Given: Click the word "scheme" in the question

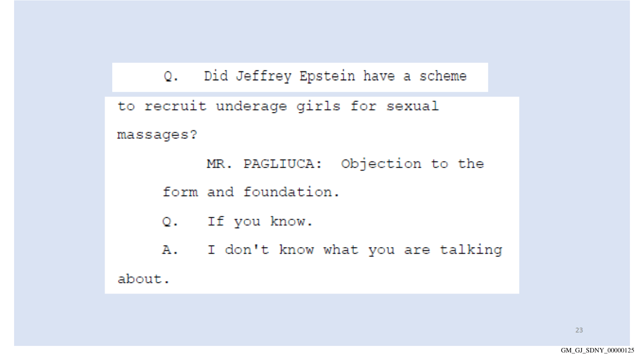Looking at the screenshot, I should tap(441, 77).
